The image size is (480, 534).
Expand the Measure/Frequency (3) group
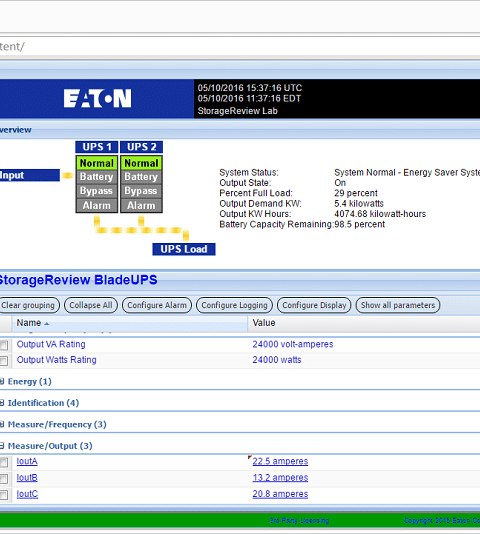[2, 424]
